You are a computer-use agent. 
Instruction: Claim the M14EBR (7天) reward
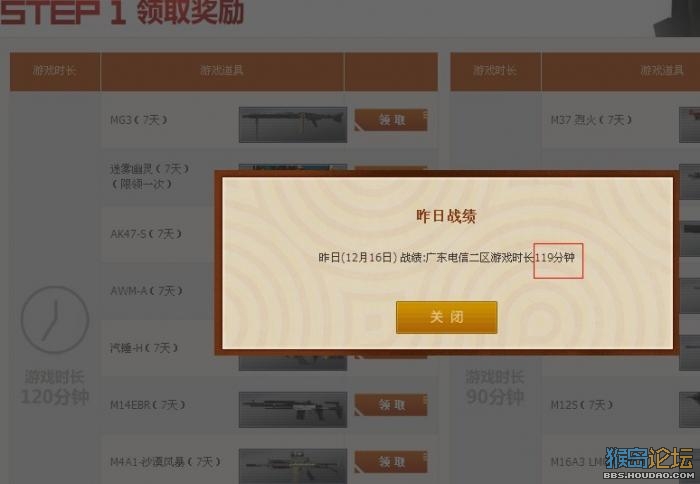click(391, 405)
